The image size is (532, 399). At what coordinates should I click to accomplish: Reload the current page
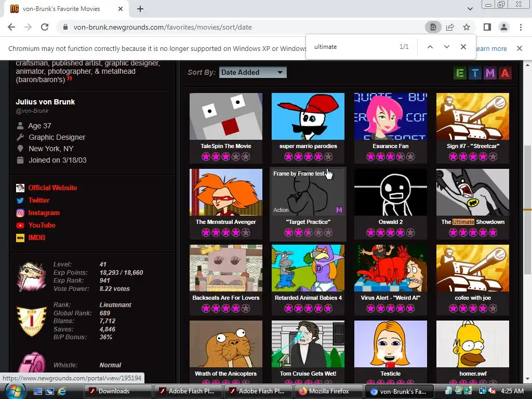[x=45, y=27]
